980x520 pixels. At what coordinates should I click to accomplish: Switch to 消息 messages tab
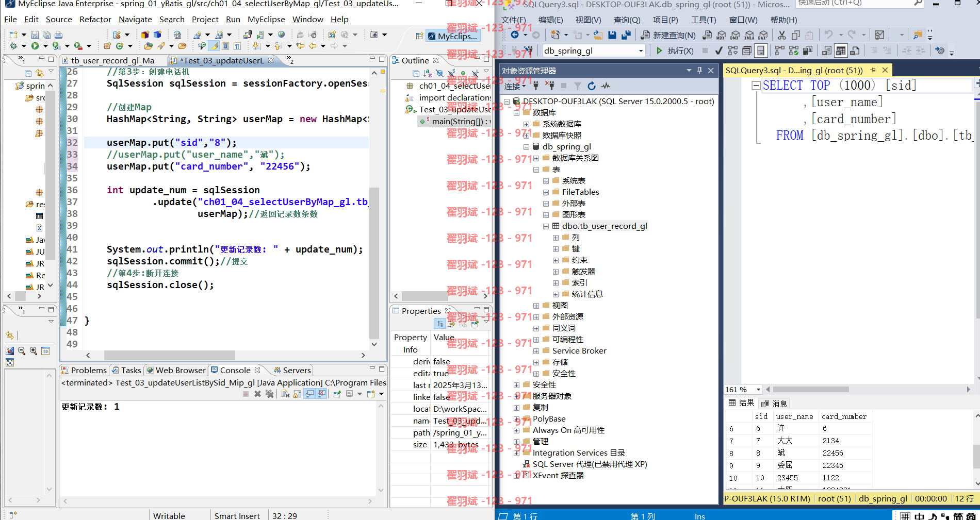[774, 404]
